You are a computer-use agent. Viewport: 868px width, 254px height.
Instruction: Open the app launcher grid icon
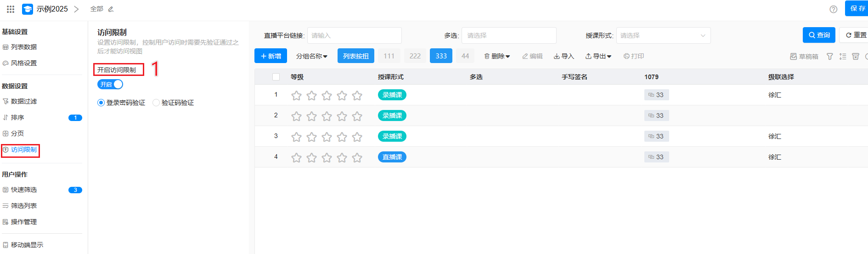coord(11,9)
